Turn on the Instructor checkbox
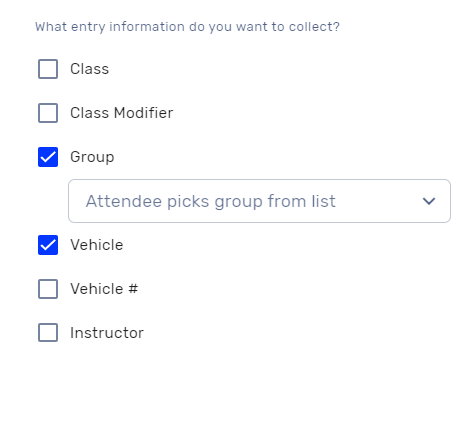 point(48,333)
